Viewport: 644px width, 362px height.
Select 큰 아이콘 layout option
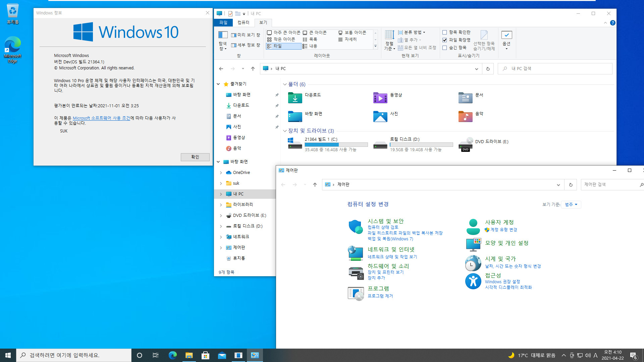(x=315, y=33)
